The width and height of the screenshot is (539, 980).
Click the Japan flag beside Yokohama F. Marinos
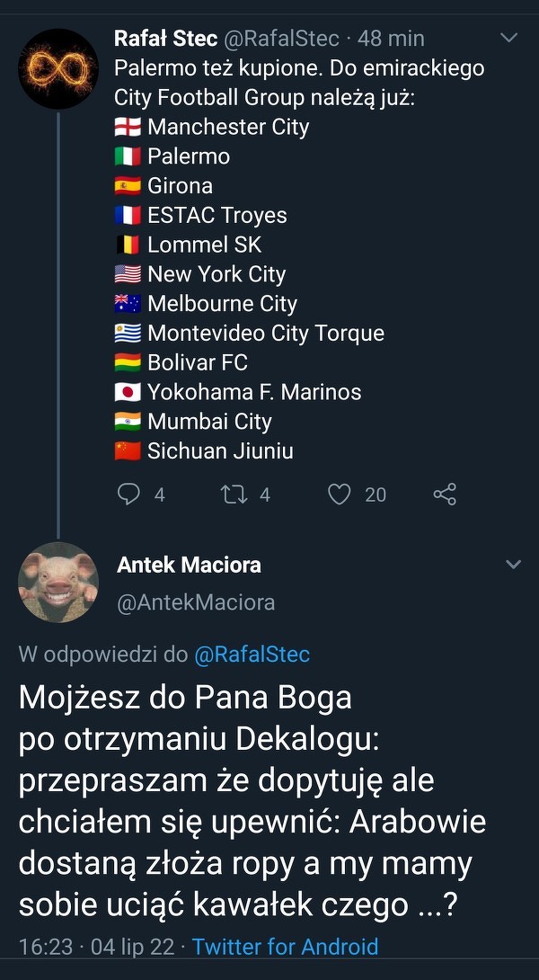128,392
